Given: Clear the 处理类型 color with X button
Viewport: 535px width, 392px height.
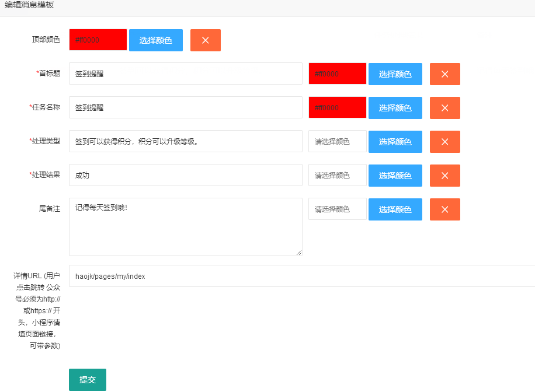Looking at the screenshot, I should (445, 142).
